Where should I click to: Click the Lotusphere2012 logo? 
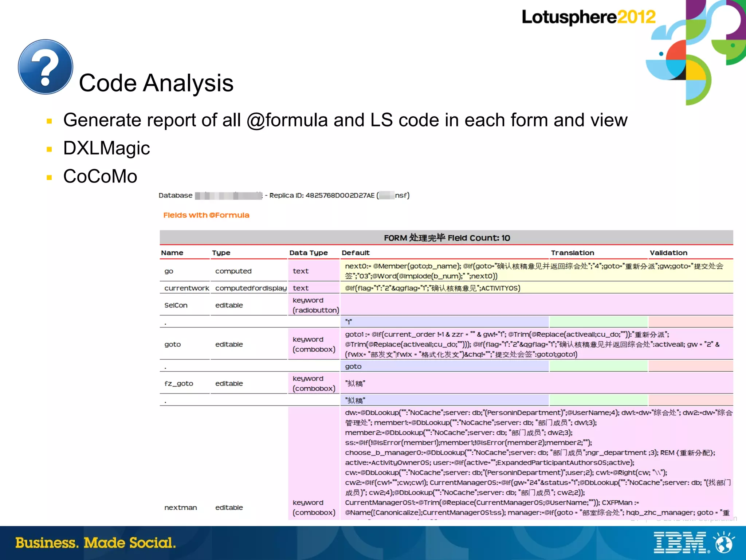pos(589,17)
